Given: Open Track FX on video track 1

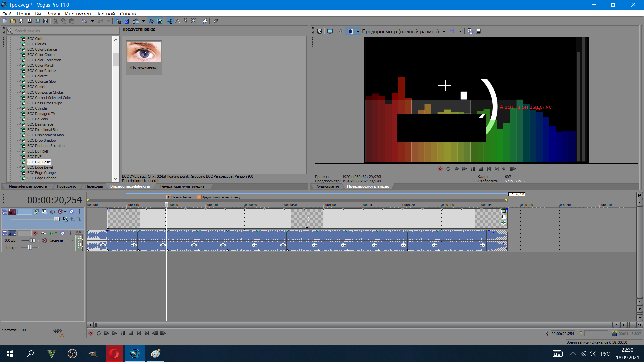Looking at the screenshot, I should [x=52, y=212].
